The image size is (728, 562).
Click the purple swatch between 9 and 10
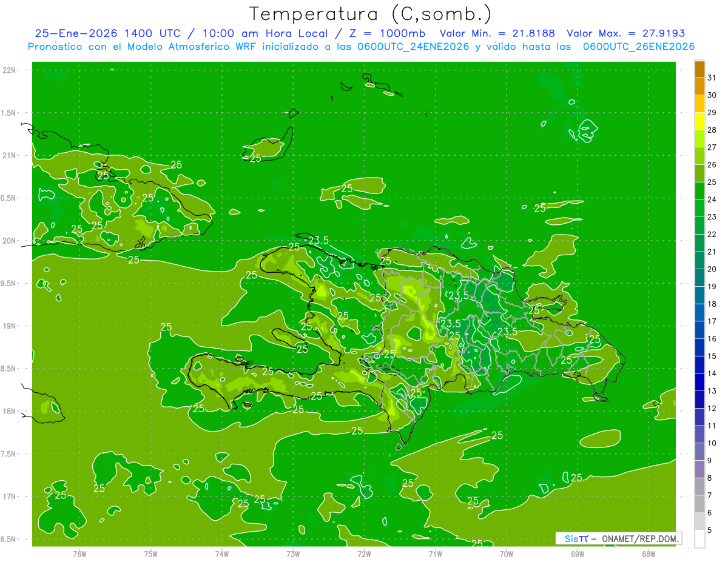(x=699, y=452)
